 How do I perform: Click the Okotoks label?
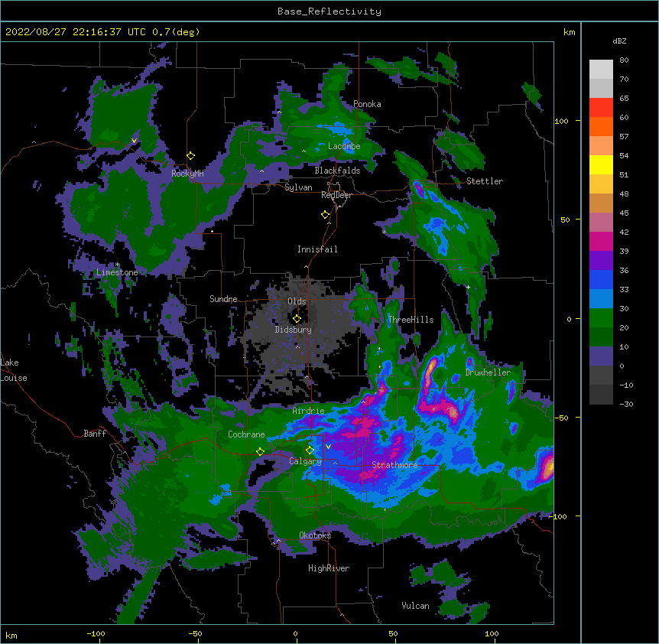click(315, 535)
